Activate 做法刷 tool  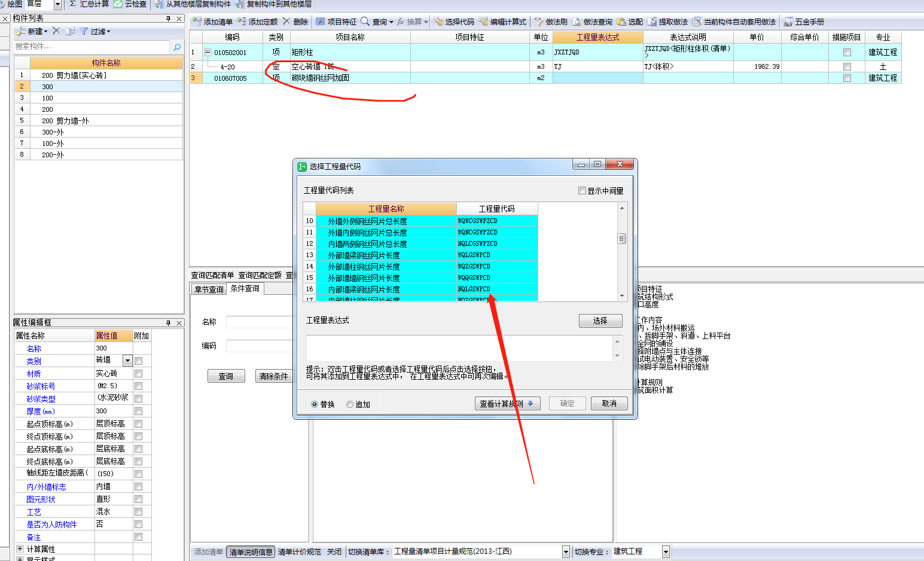click(x=551, y=22)
